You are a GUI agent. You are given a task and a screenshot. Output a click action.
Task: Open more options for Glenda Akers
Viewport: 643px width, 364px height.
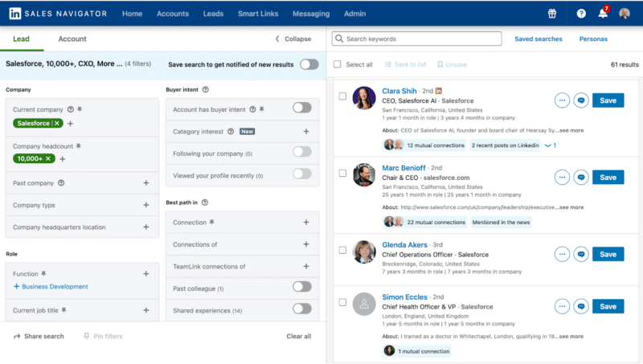pyautogui.click(x=562, y=254)
